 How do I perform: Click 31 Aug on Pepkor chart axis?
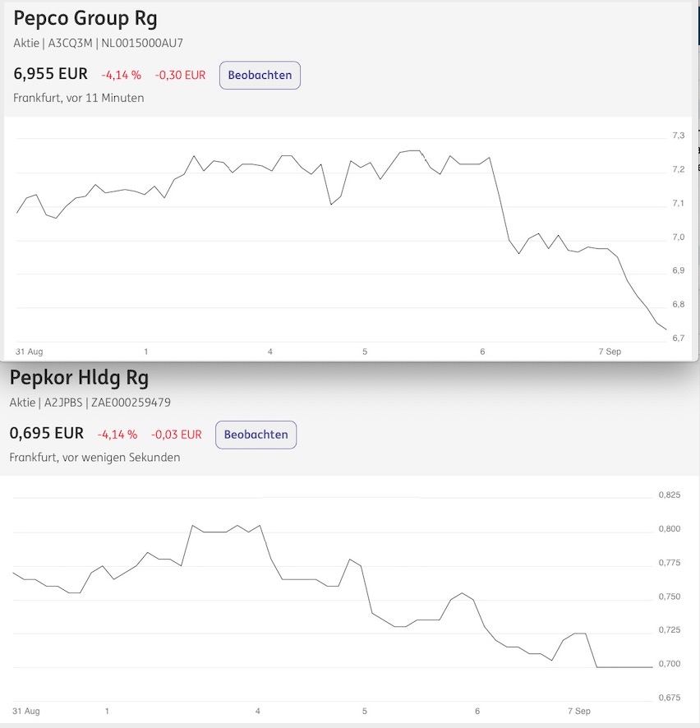click(x=26, y=711)
